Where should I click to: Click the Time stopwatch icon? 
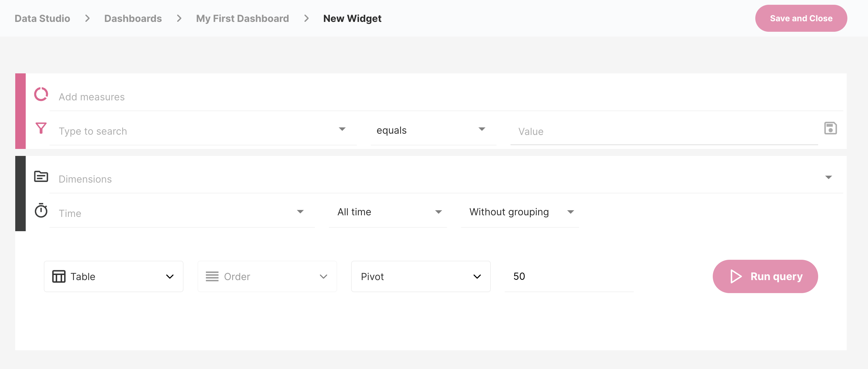41,211
